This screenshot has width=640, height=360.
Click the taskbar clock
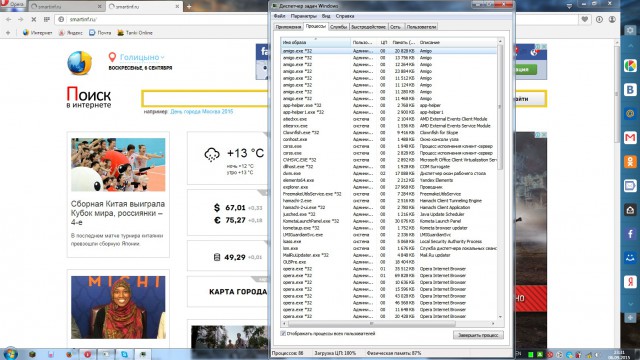[619, 355]
